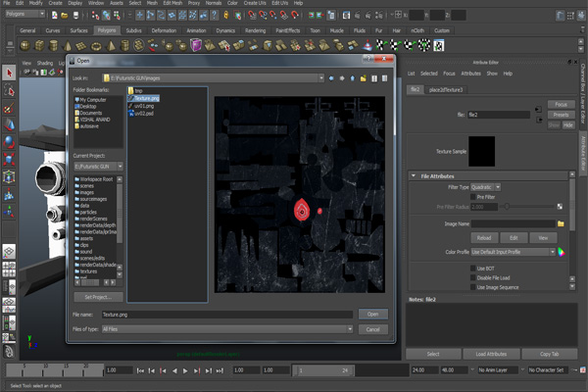The height and width of the screenshot is (392, 588).
Task: Create new folder in Open dialog
Action: click(363, 78)
